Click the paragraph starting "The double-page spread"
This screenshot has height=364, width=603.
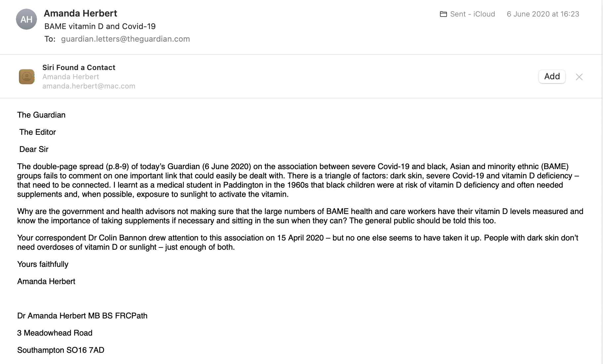(x=298, y=180)
